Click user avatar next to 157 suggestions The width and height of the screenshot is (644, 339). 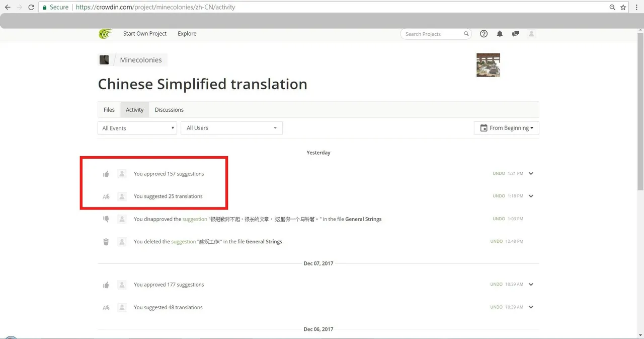coord(122,174)
